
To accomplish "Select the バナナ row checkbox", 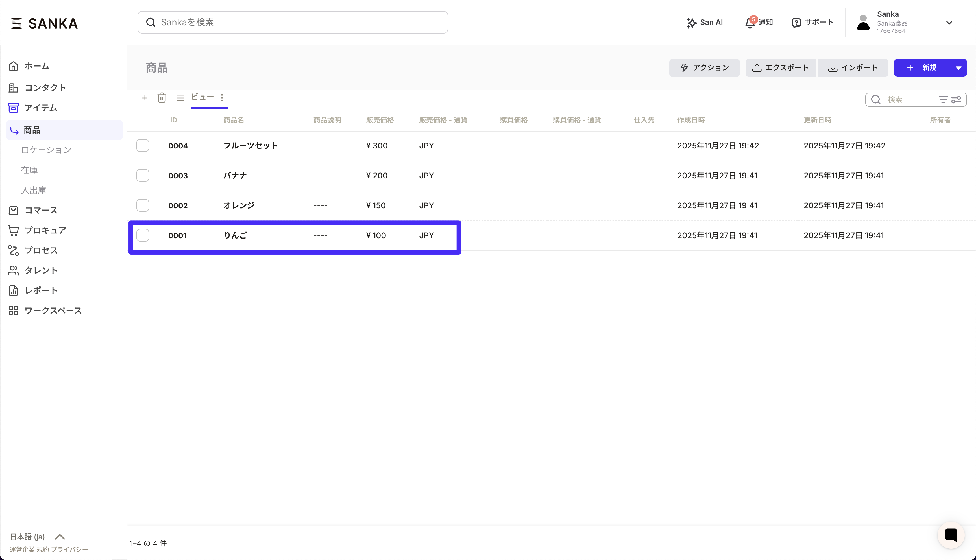I will pyautogui.click(x=143, y=175).
